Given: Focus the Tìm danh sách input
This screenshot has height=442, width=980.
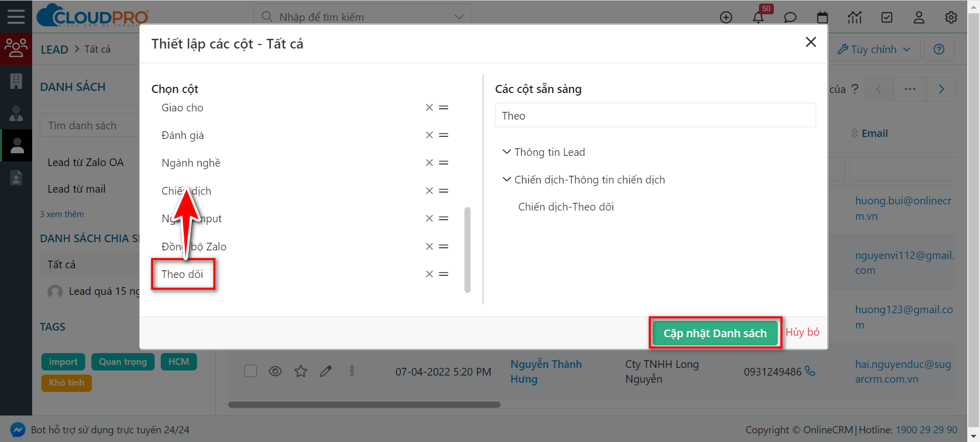Looking at the screenshot, I should 89,125.
